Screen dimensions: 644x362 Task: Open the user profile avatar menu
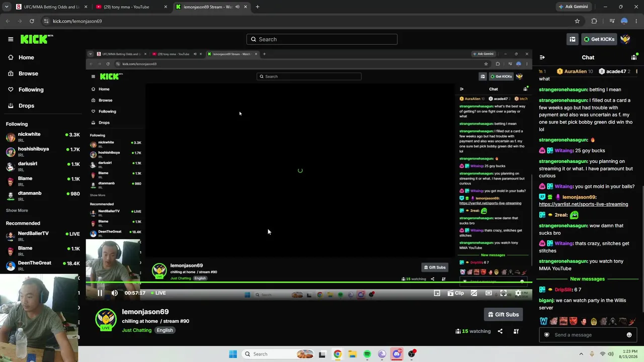click(x=625, y=39)
